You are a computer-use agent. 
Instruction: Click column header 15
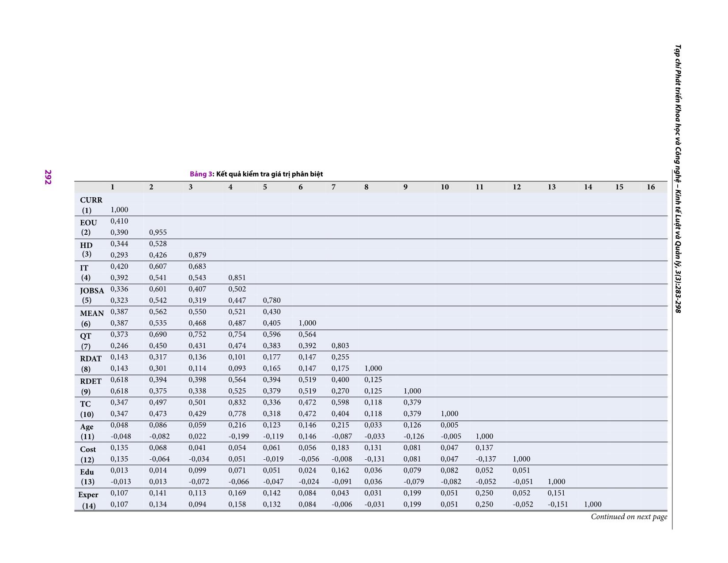point(619,187)
